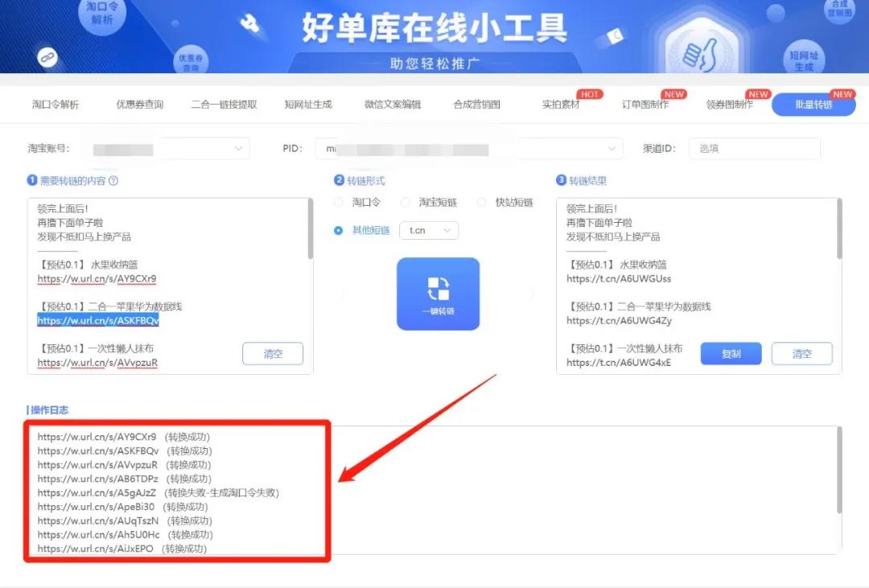The width and height of the screenshot is (869, 588).
Task: Click log entry AUqTszN
Action: pos(125,521)
